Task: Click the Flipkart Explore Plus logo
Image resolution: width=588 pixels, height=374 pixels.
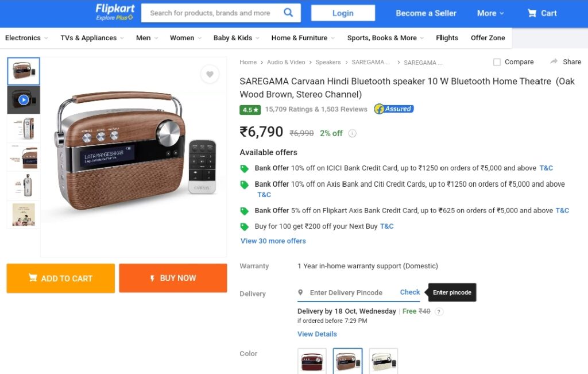Action: (x=115, y=12)
